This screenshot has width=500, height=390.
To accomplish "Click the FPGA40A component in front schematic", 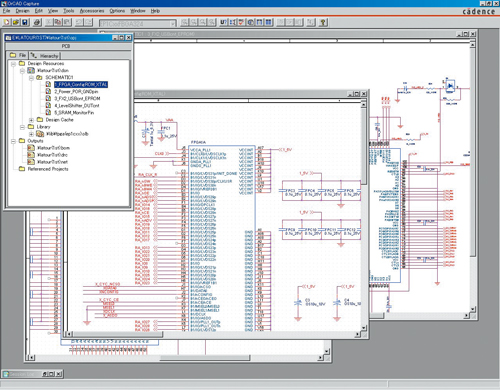I will coord(221,238).
